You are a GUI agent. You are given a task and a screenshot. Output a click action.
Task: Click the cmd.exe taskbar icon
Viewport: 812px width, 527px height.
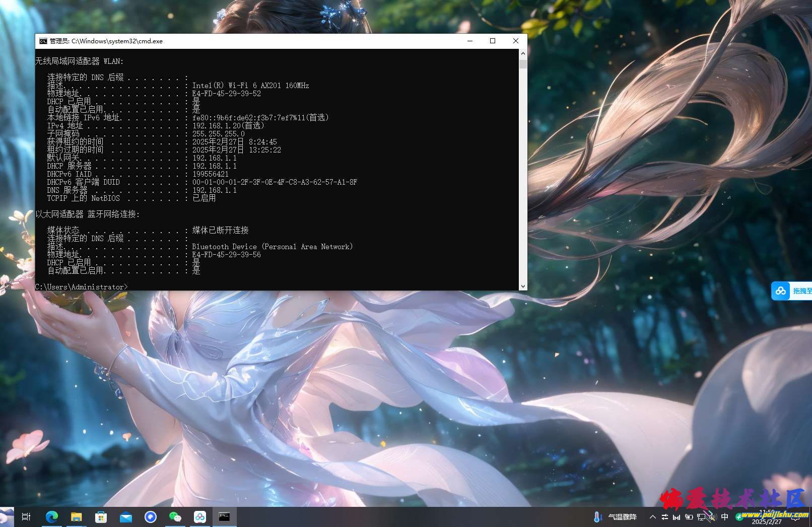[224, 516]
